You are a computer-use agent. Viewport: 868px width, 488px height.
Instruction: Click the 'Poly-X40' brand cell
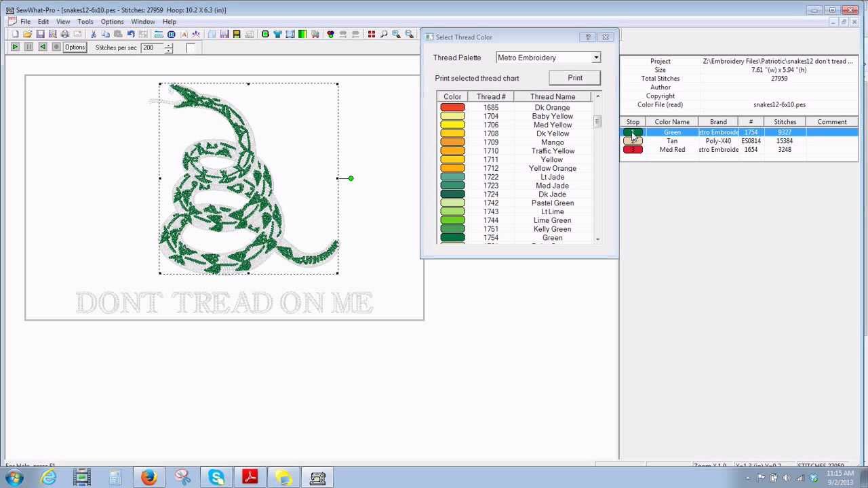[718, 141]
